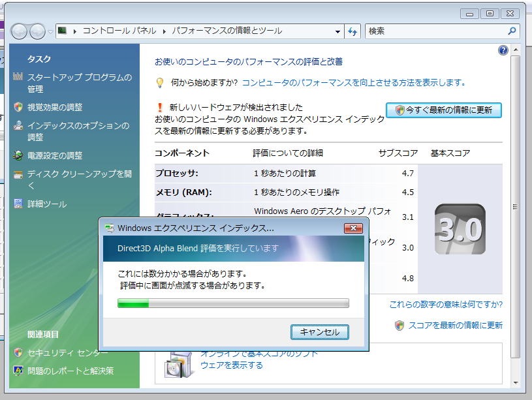Click キャンセル button in assessment dialog
The height and width of the screenshot is (400, 532).
(320, 331)
